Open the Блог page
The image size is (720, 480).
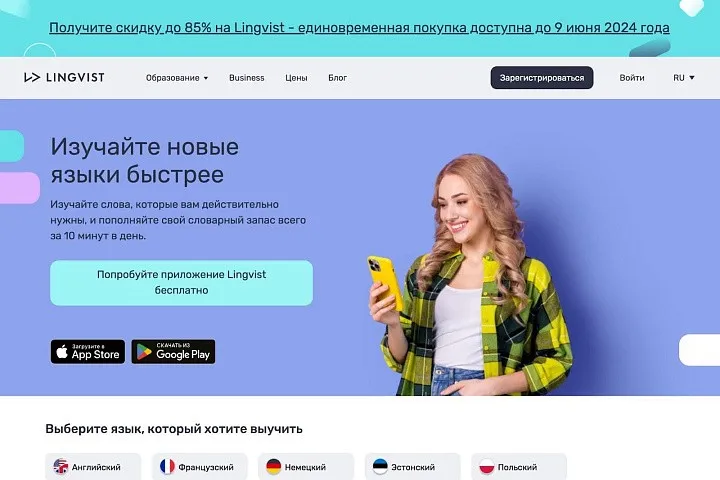pyautogui.click(x=338, y=78)
